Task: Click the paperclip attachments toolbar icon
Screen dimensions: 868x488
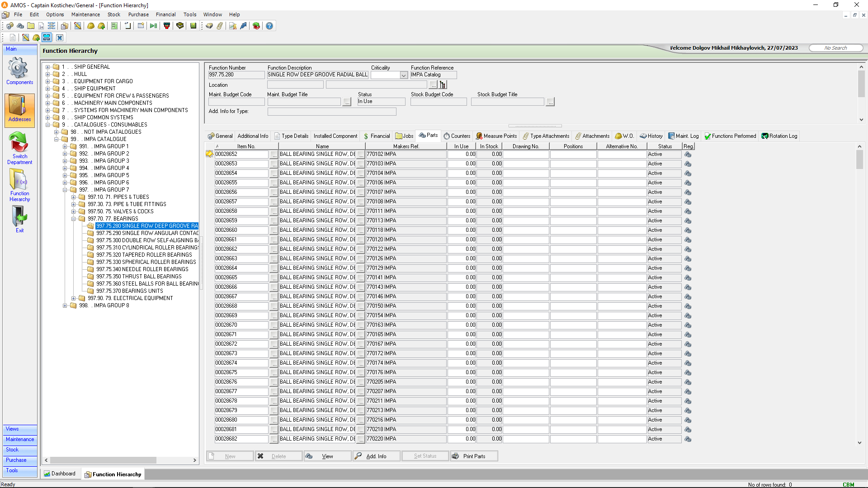Action: coord(220,26)
